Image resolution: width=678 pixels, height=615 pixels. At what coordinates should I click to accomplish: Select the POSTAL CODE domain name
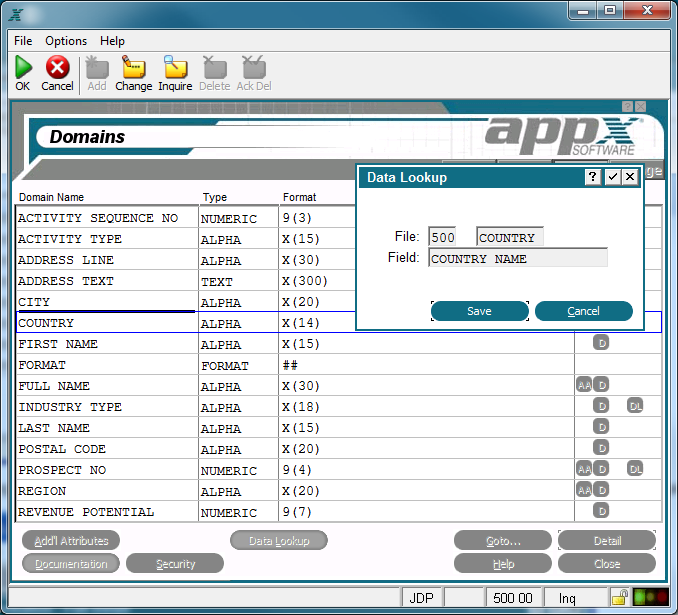coord(62,449)
